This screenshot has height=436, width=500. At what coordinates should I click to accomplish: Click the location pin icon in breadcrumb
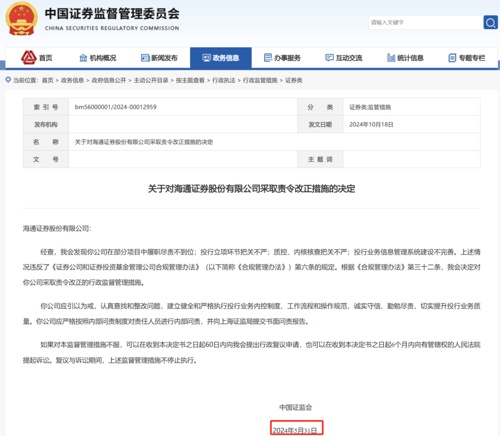tap(8, 80)
